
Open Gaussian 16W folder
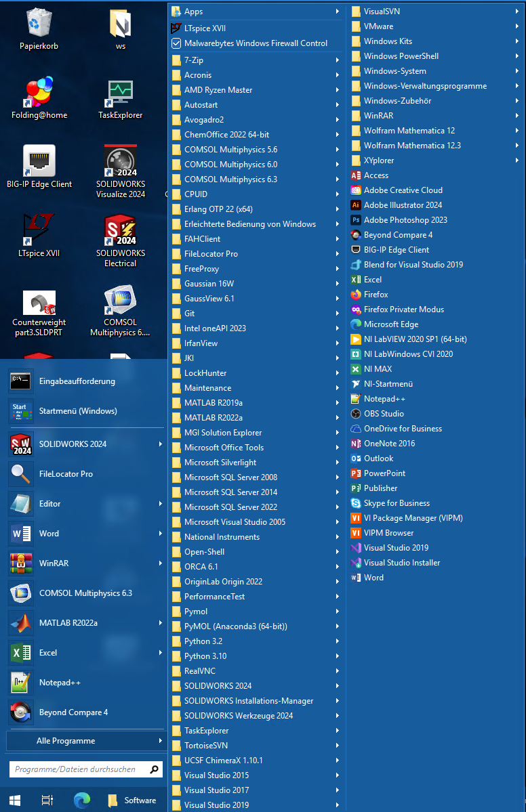click(x=256, y=284)
